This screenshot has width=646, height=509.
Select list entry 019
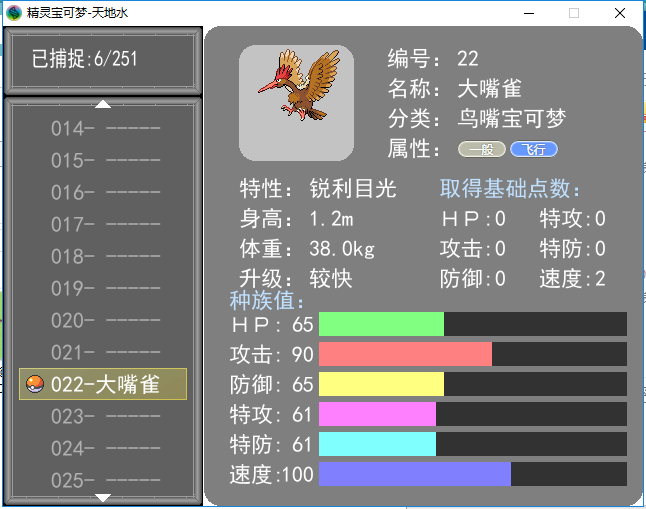pyautogui.click(x=105, y=289)
